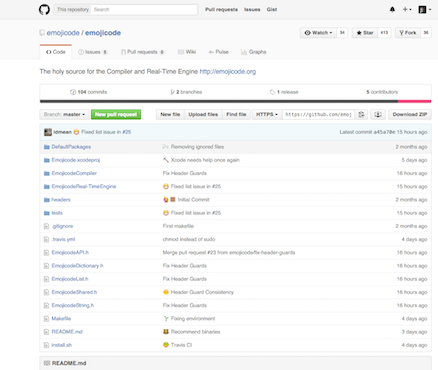Star the emojicode repository

click(x=365, y=33)
